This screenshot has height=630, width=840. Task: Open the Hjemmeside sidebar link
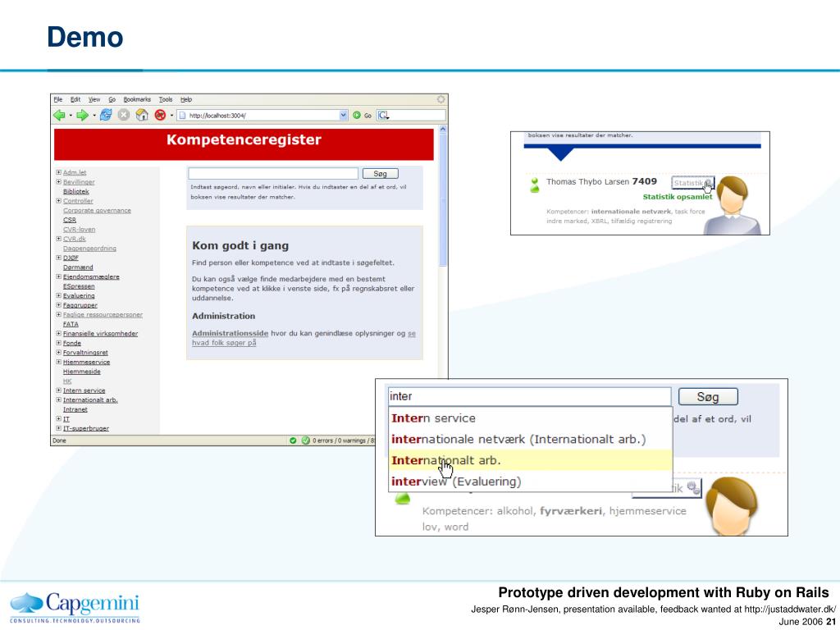tap(81, 372)
